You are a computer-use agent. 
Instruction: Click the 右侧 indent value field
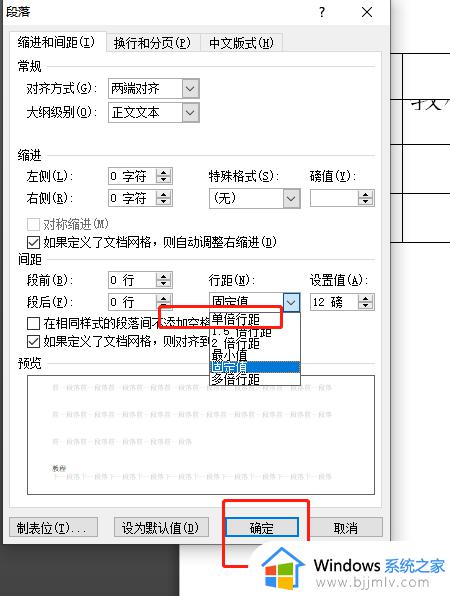click(132, 198)
